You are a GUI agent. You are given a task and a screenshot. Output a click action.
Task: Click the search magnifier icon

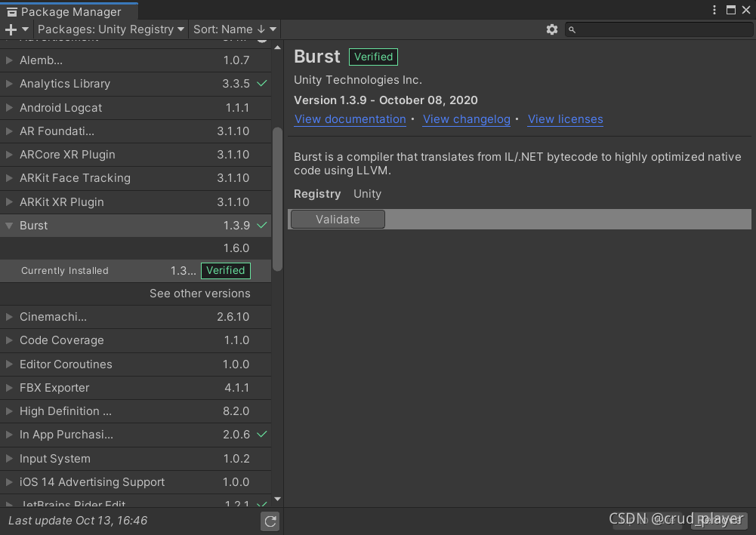572,30
